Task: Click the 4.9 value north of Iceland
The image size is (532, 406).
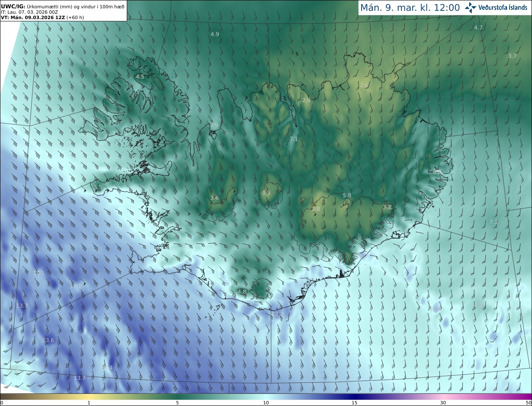Action: click(215, 34)
